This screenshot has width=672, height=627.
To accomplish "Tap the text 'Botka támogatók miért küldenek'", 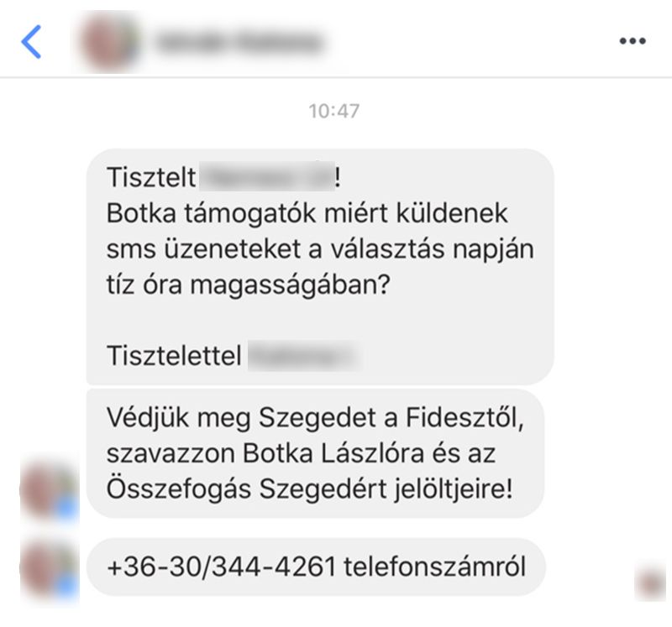I will click(x=307, y=213).
